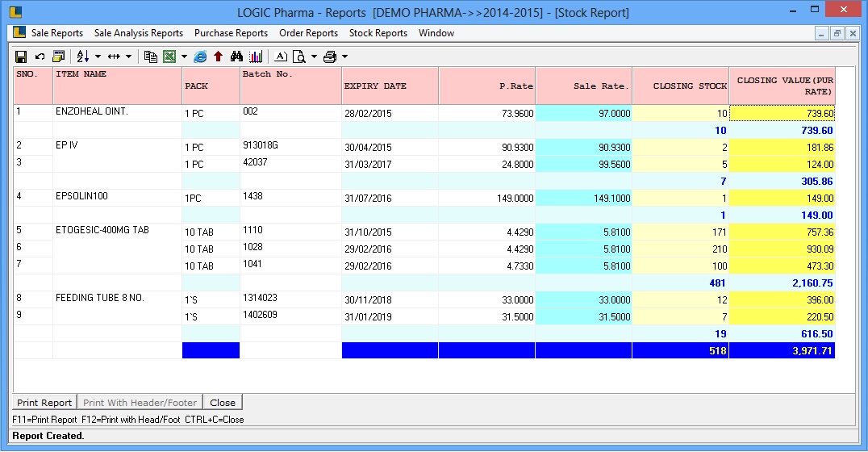Open the Order Reports menu
Screen dimensions: 868x452
point(308,33)
